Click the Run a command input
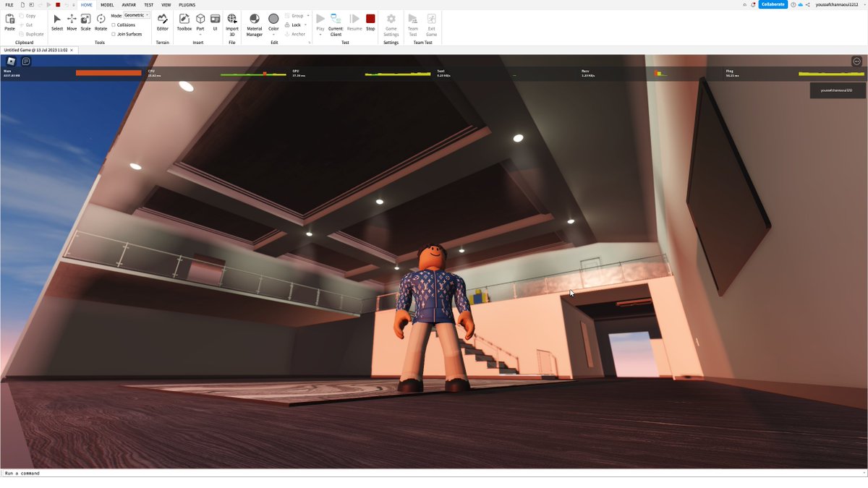 tap(434, 473)
